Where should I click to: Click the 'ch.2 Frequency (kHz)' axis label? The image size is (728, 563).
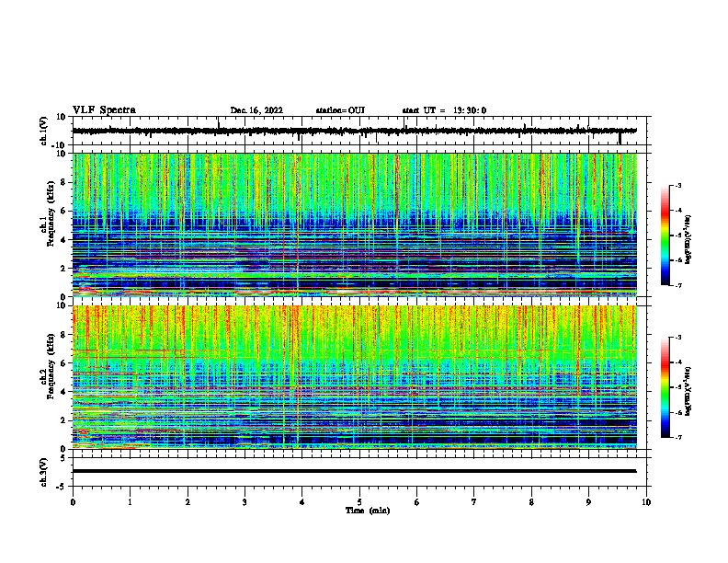(47, 366)
